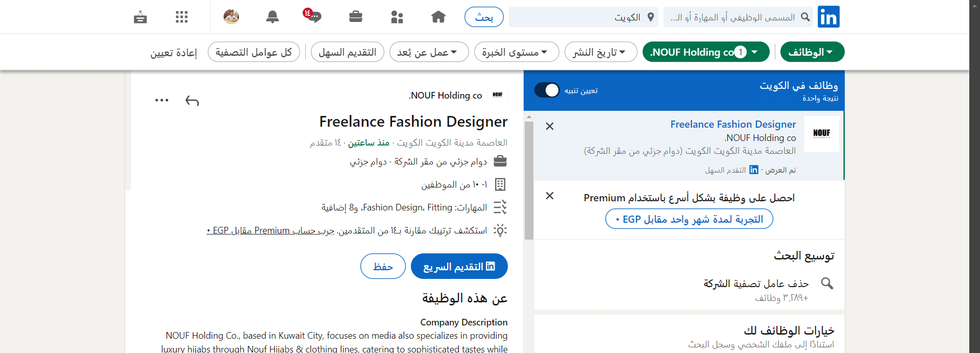Open the الوظائف dropdown filter
980x353 pixels.
[813, 52]
